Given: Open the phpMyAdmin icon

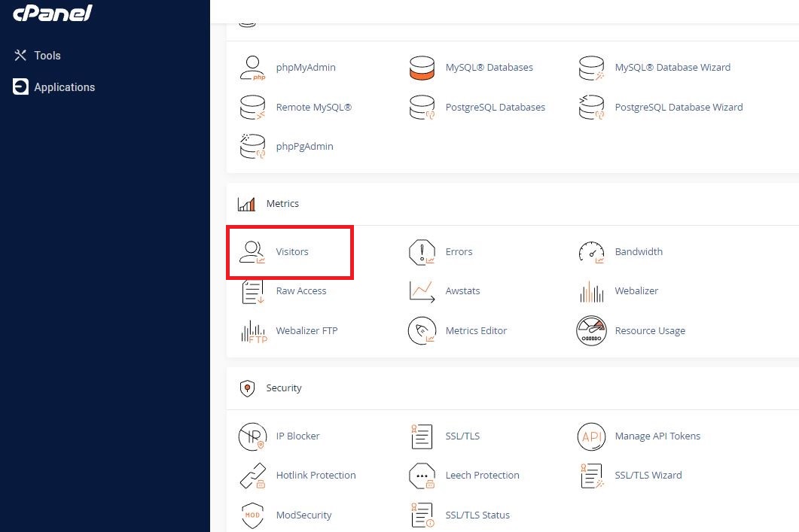Looking at the screenshot, I should [x=252, y=68].
